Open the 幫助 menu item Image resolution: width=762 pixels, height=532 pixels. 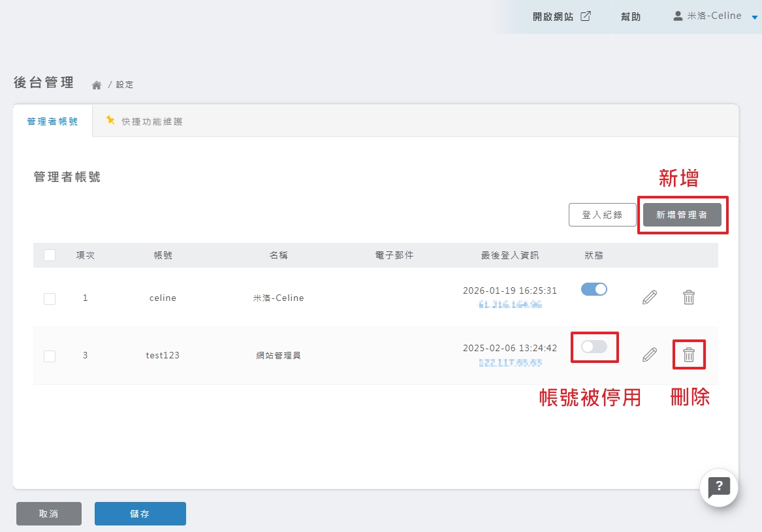(630, 17)
